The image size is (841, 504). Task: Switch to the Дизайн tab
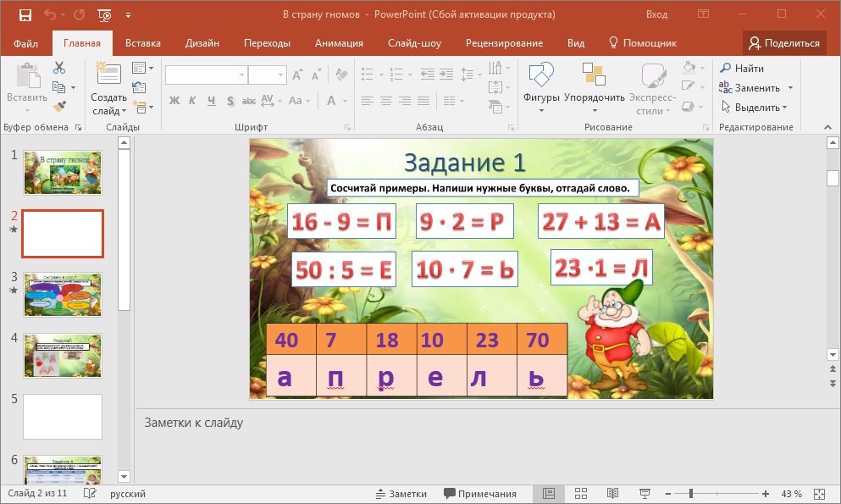(202, 43)
